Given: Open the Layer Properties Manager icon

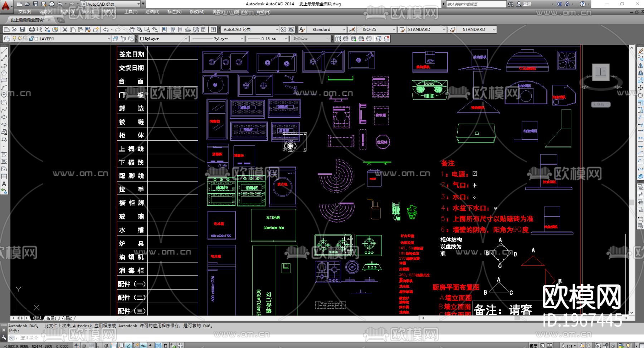Looking at the screenshot, I should coord(7,39).
